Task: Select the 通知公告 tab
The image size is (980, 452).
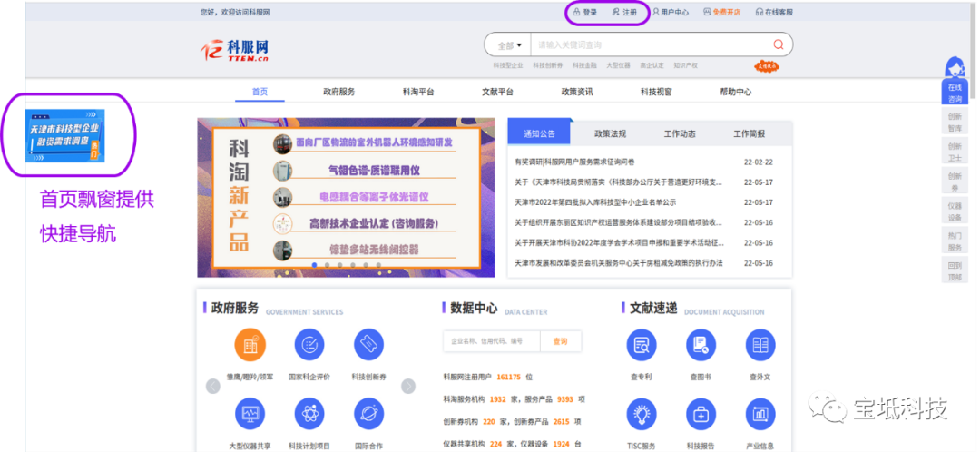Action: coord(539,133)
